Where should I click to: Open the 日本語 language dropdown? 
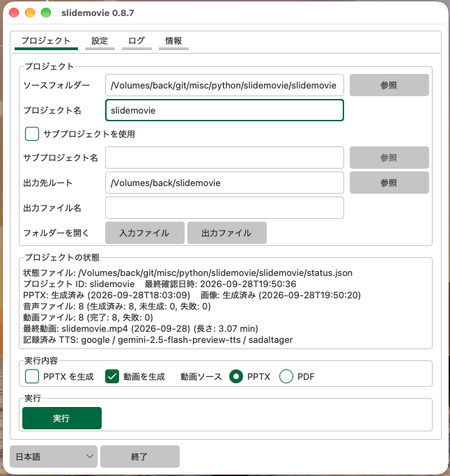click(x=54, y=456)
